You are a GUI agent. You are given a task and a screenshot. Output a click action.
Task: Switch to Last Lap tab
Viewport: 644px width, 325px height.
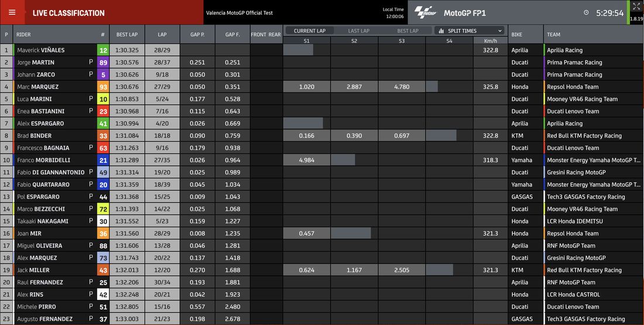pyautogui.click(x=358, y=31)
